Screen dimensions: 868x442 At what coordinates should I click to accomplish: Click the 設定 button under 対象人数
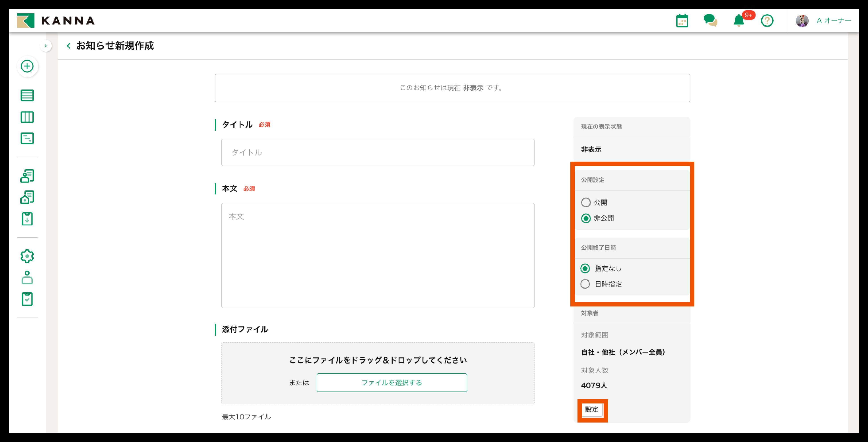click(592, 410)
